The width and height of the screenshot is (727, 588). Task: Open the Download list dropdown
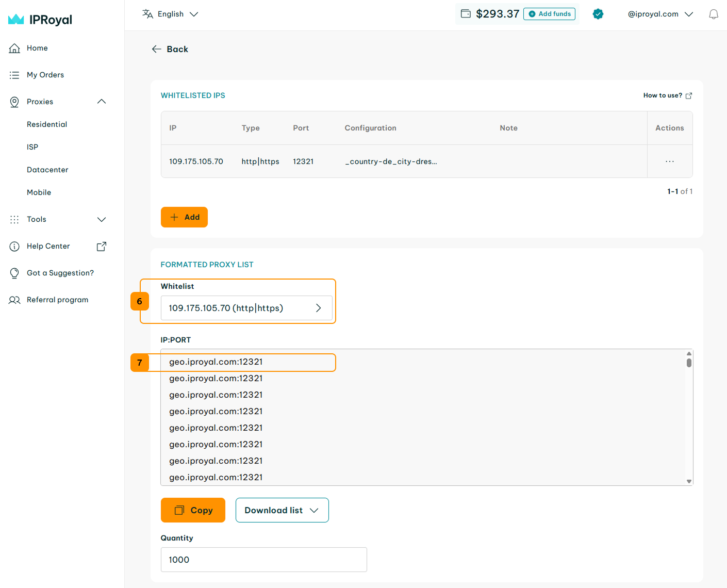[282, 510]
